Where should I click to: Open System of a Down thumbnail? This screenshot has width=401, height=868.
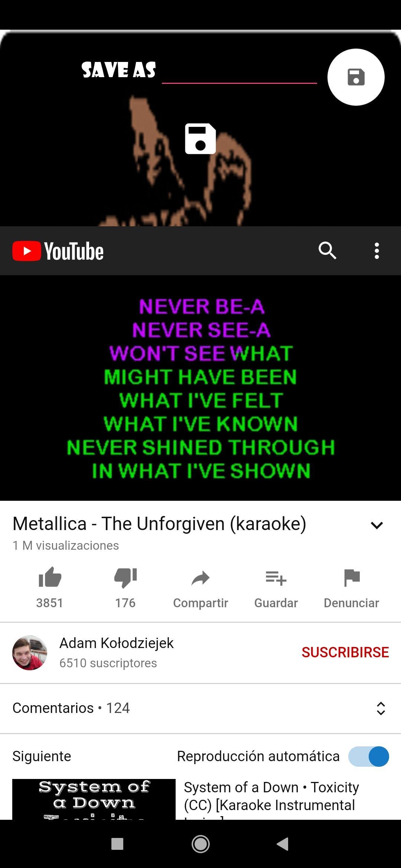[94, 799]
